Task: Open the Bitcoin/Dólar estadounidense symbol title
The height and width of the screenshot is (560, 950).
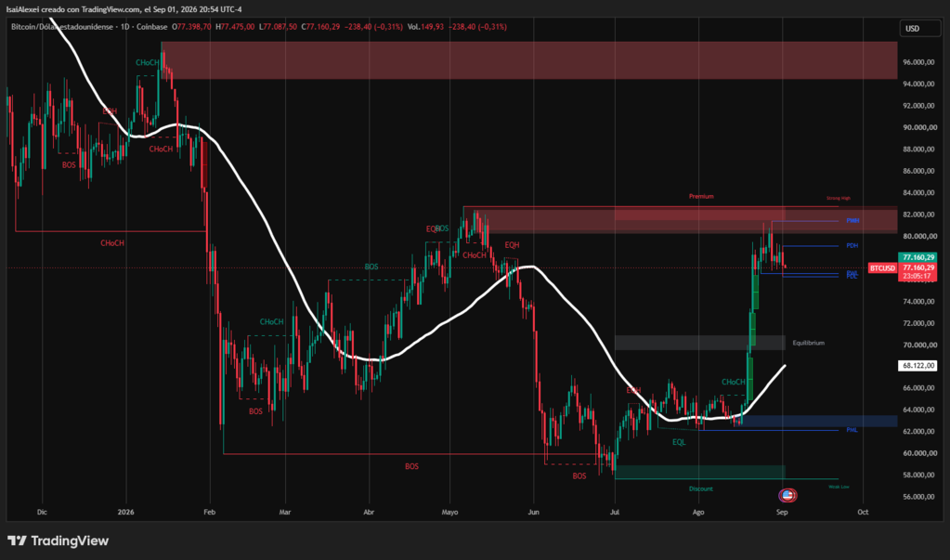Action: (x=62, y=27)
